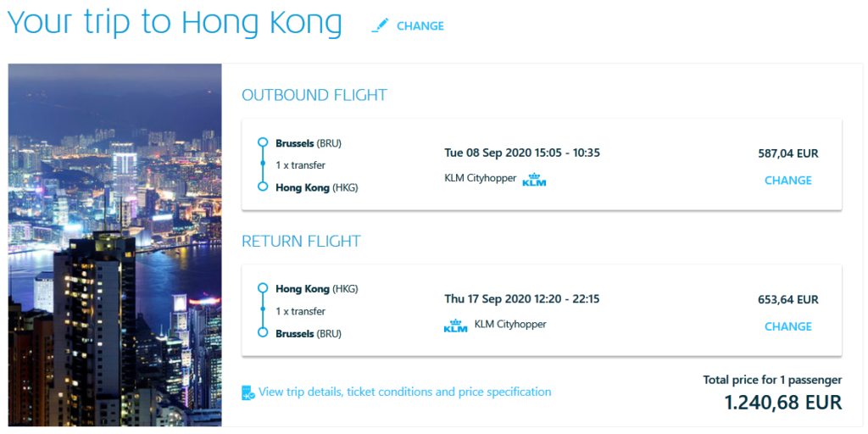Click the Brussels destination circle in return route
This screenshot has width=868, height=434.
point(263,333)
